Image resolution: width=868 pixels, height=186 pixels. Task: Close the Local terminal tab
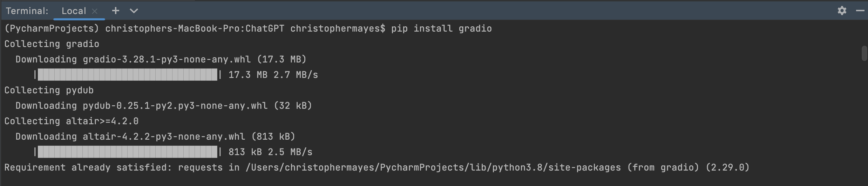tap(95, 11)
